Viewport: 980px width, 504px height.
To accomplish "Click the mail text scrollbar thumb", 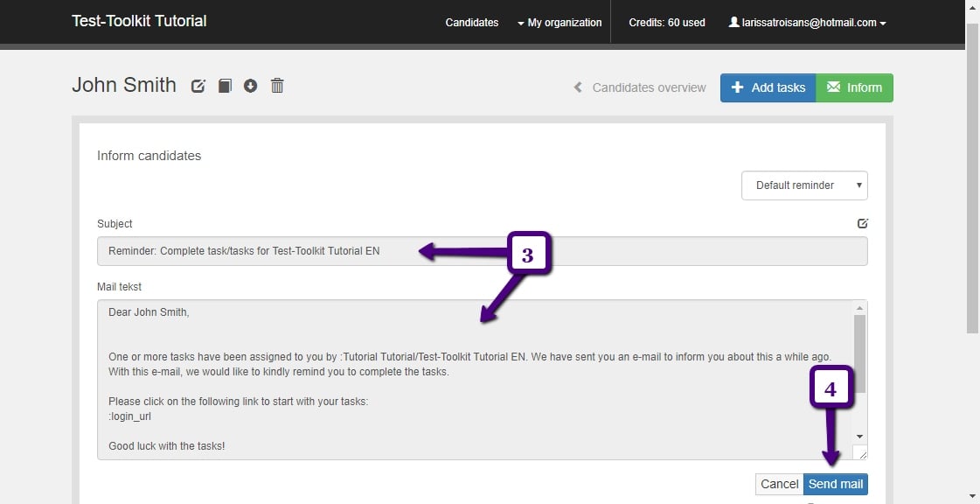I will 859,353.
